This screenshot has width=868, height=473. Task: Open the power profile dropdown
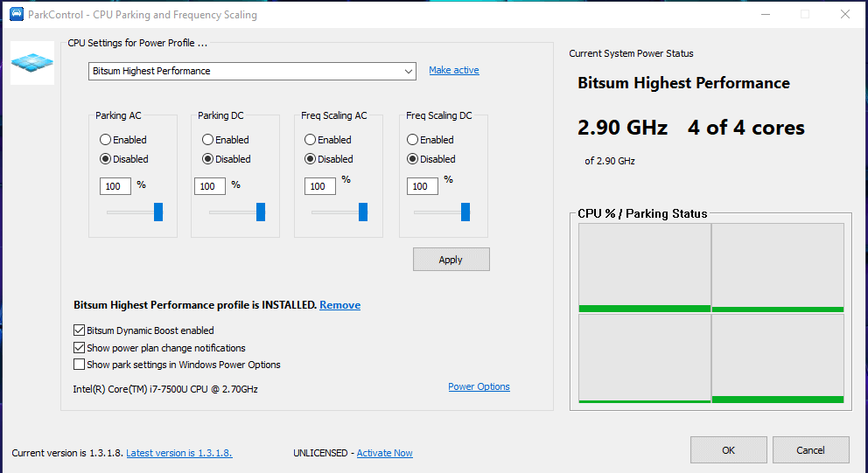[252, 71]
